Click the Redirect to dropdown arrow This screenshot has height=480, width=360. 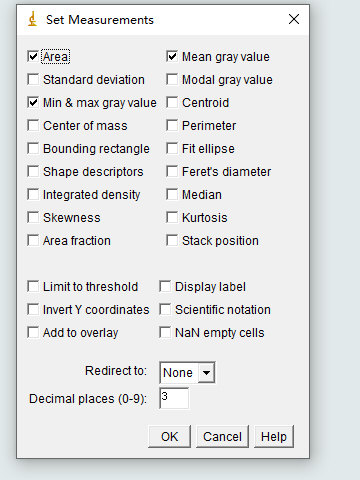206,372
